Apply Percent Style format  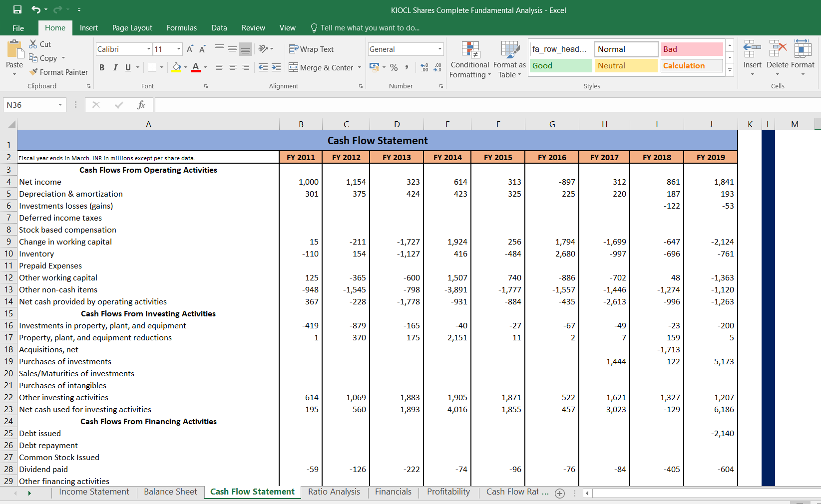coord(394,67)
